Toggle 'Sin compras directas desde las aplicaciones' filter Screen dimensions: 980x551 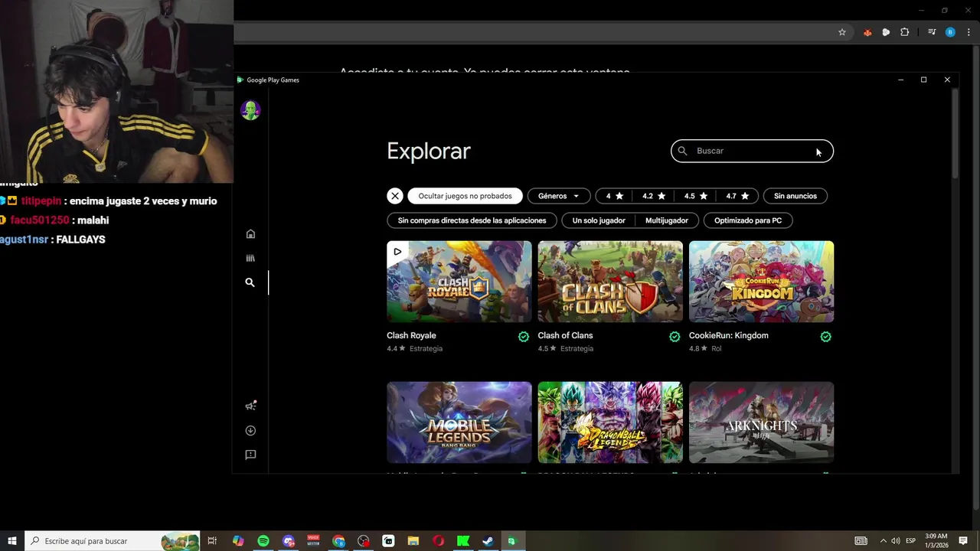472,220
